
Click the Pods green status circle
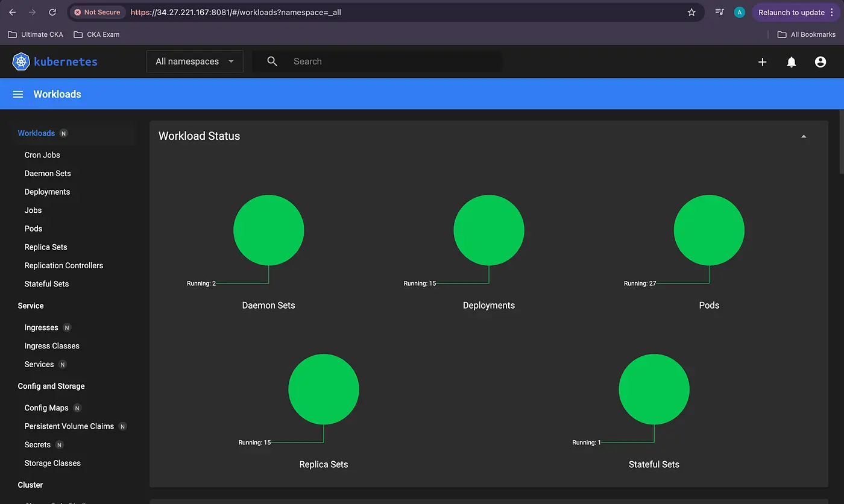tap(709, 230)
